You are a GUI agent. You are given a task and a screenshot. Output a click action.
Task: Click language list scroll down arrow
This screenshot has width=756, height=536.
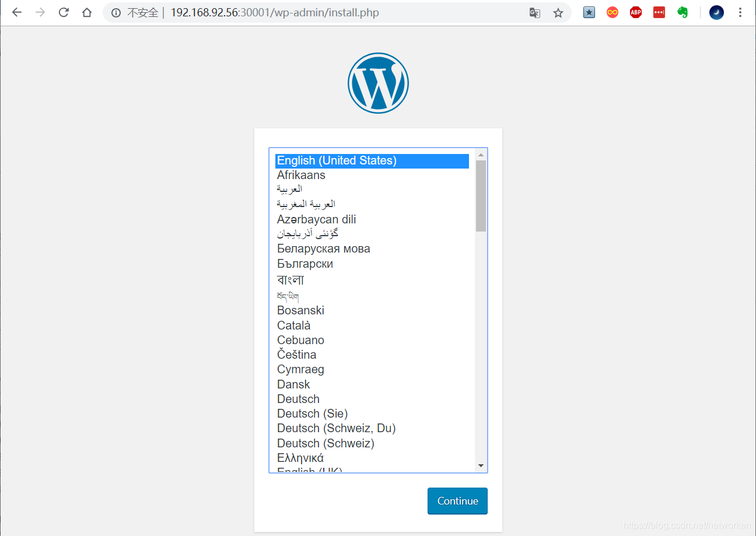pos(481,465)
